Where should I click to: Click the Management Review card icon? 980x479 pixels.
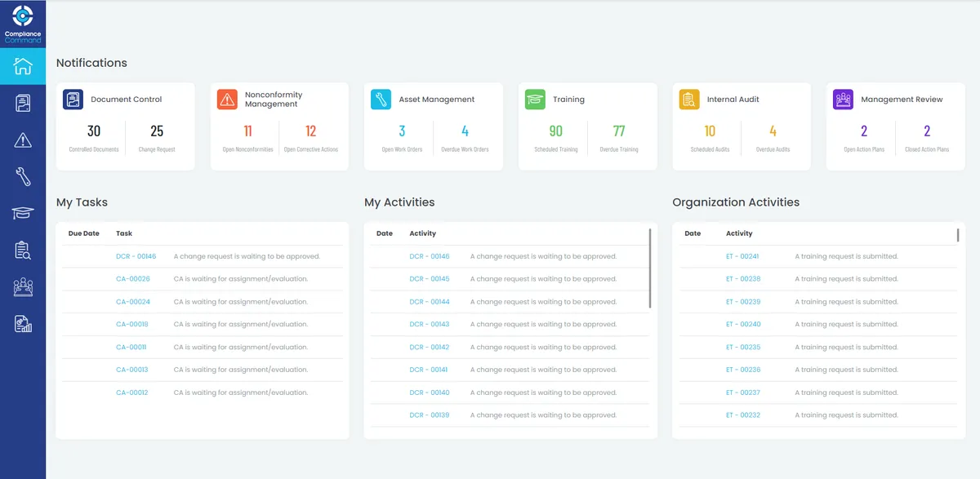coord(843,100)
